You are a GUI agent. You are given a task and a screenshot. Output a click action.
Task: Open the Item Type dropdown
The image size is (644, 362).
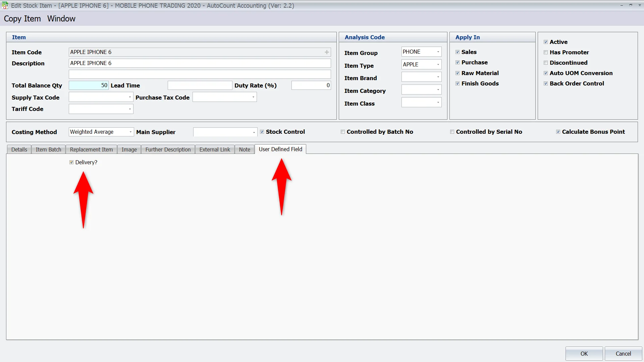438,64
